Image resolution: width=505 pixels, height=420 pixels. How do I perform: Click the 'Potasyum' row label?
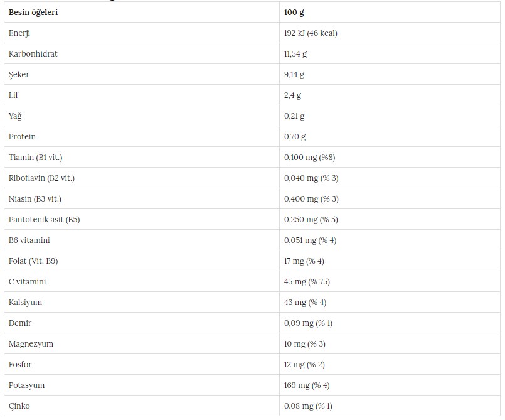pyautogui.click(x=26, y=385)
